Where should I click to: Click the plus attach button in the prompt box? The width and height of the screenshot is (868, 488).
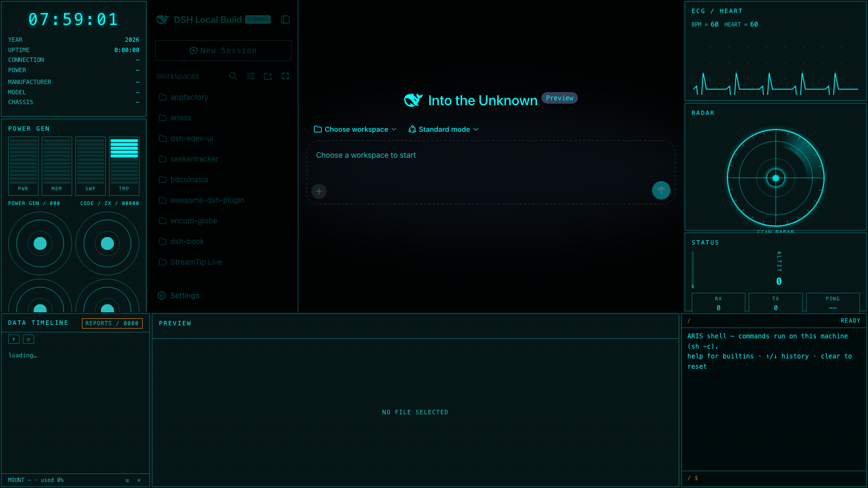tap(319, 191)
